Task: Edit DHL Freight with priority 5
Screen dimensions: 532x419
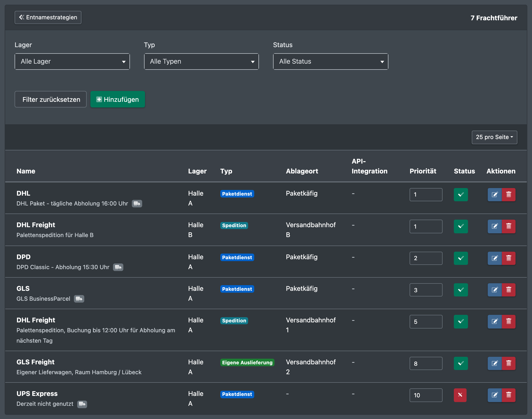Action: 495,321
